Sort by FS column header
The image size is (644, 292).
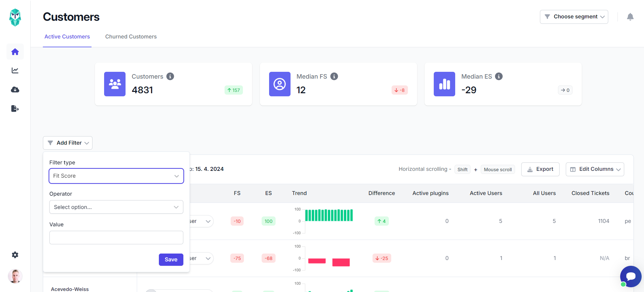point(237,193)
